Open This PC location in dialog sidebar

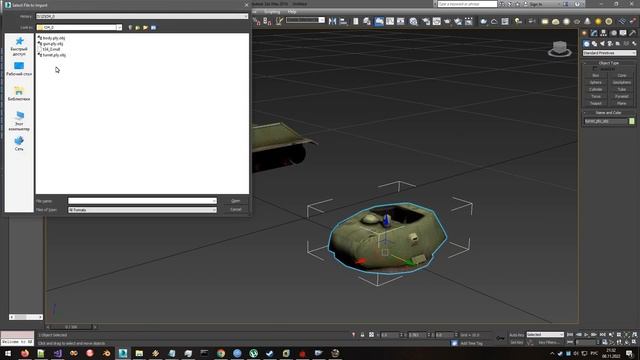pyautogui.click(x=19, y=121)
